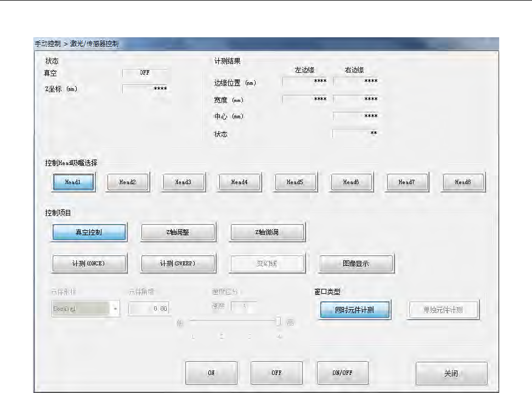
Task: Select the Head2 nozzle button
Action: pos(128,182)
